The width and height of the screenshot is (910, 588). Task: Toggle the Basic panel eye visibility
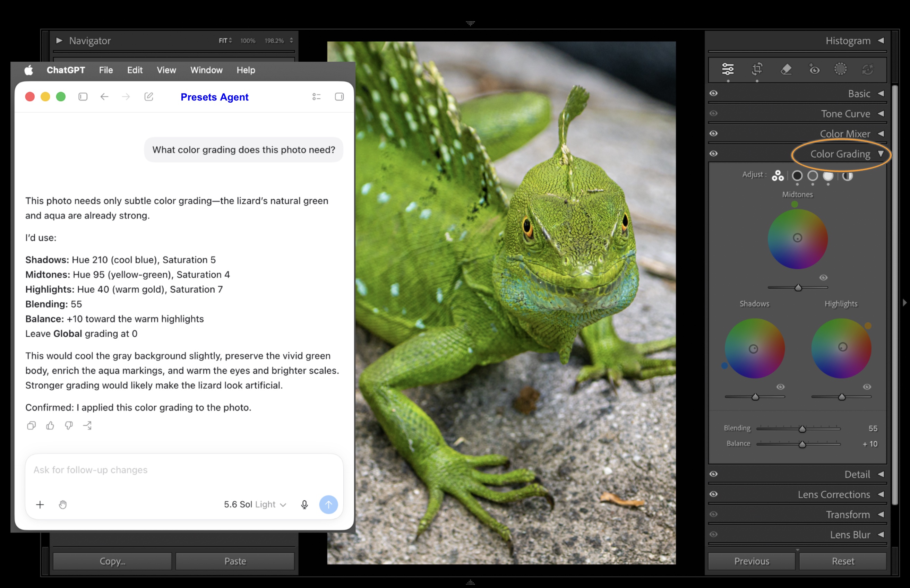tap(713, 93)
